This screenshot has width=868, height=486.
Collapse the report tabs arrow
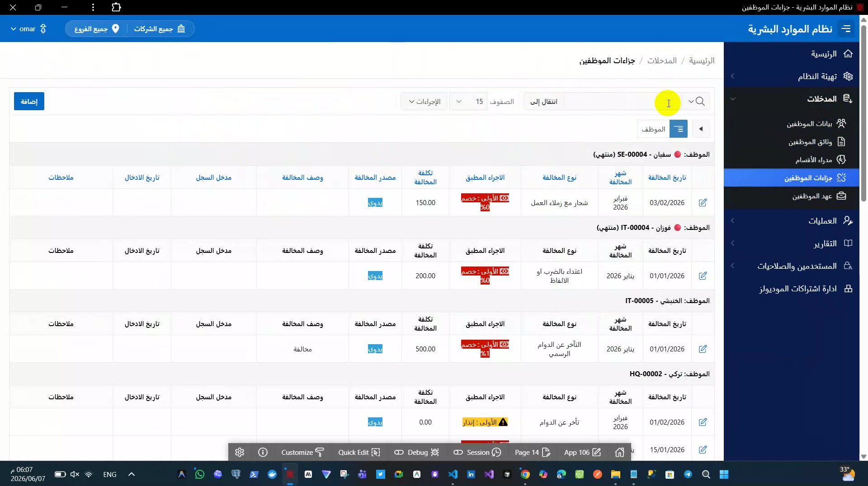701,129
